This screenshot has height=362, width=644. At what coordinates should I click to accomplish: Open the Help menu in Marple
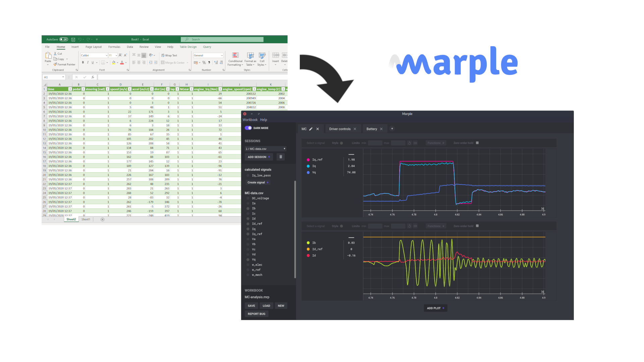pyautogui.click(x=264, y=120)
